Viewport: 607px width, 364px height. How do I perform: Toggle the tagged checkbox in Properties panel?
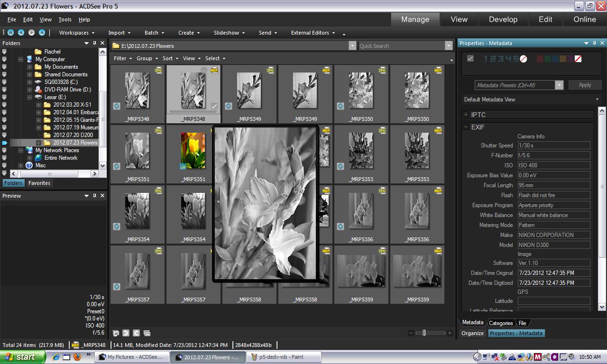[x=470, y=59]
